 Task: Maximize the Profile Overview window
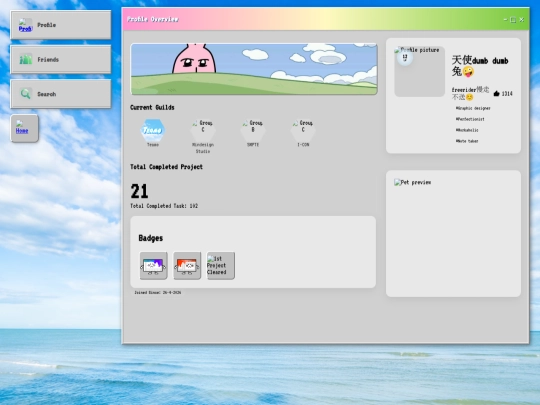513,20
